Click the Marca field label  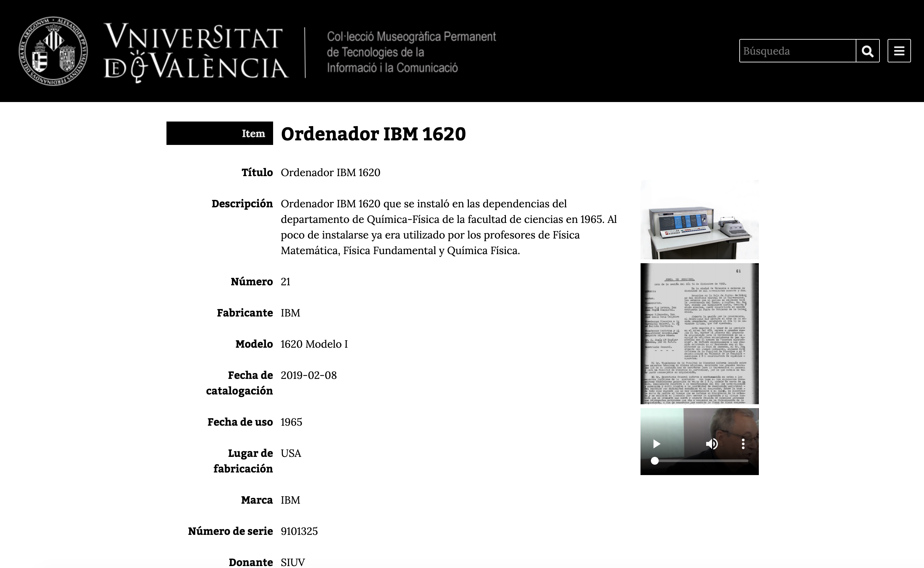tap(257, 500)
